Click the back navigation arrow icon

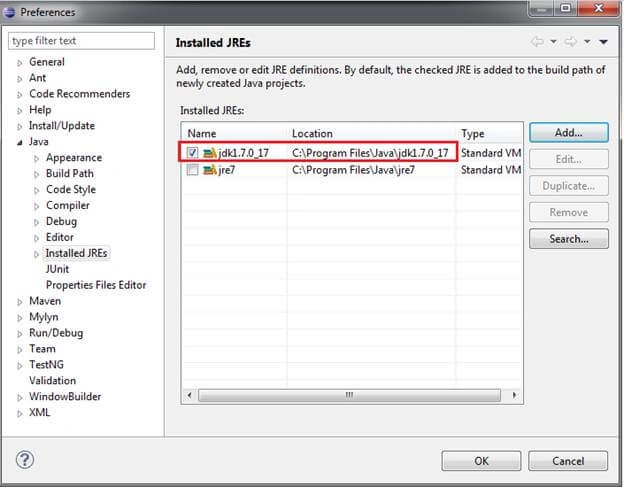tap(538, 41)
